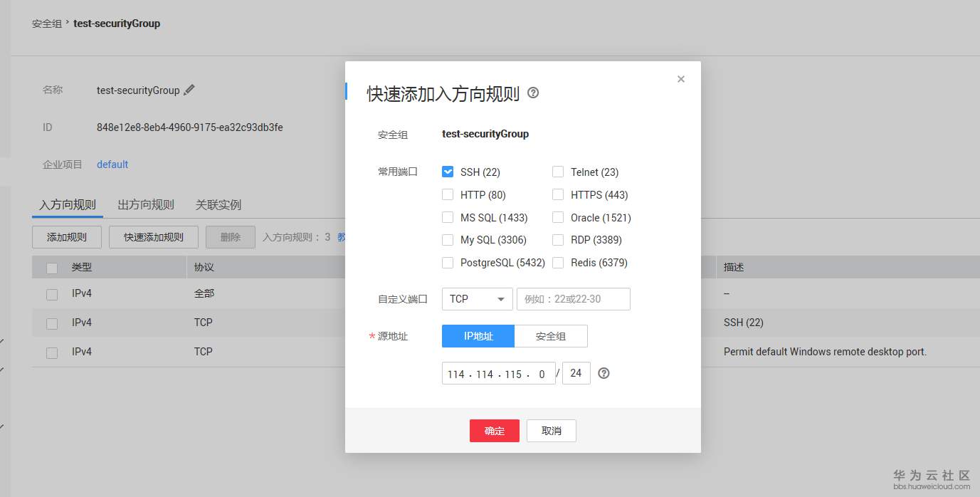The width and height of the screenshot is (980, 497).
Task: Uncheck the SSH (22) port checkbox
Action: tap(448, 172)
